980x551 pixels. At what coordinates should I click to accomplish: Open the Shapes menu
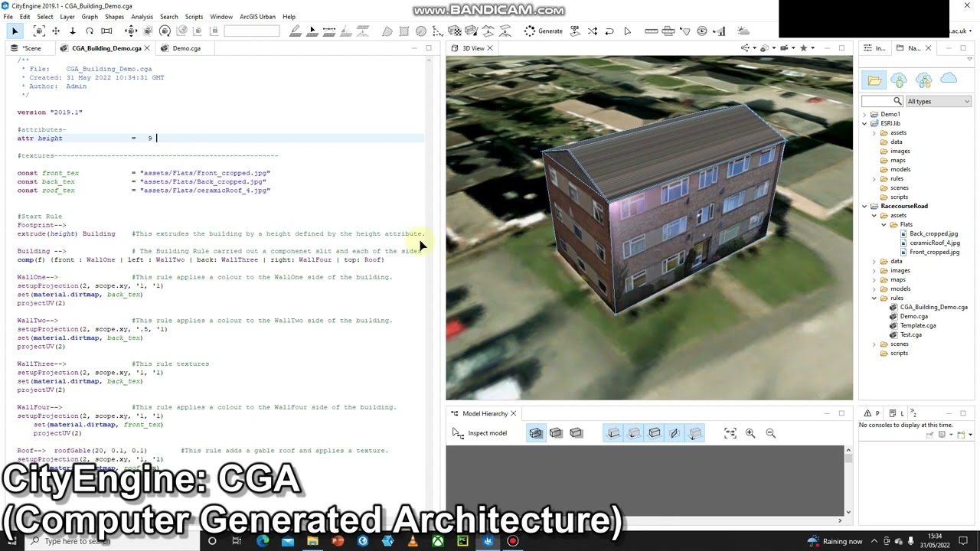tap(114, 17)
